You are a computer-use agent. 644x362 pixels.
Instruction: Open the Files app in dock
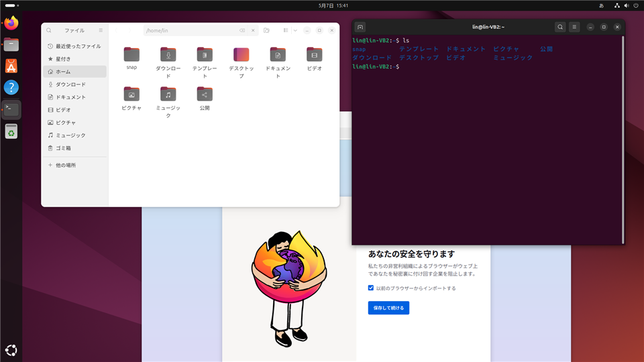pyautogui.click(x=11, y=44)
